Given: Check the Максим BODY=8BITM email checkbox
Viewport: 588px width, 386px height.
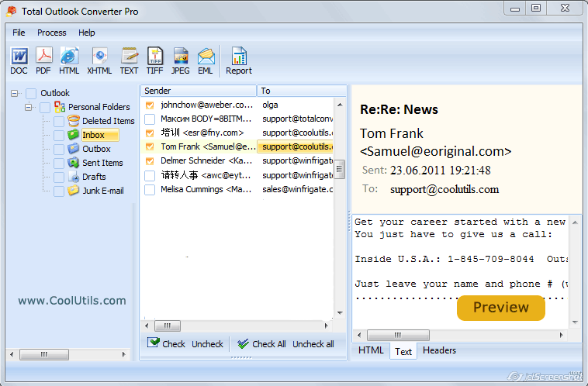Looking at the screenshot, I should [x=150, y=119].
